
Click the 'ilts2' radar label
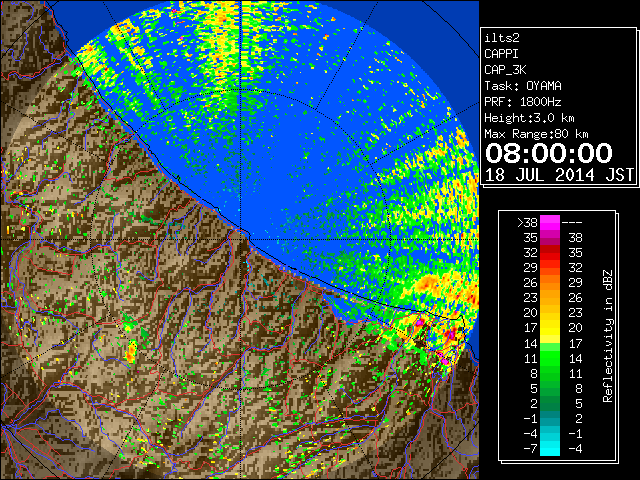[x=502, y=38]
